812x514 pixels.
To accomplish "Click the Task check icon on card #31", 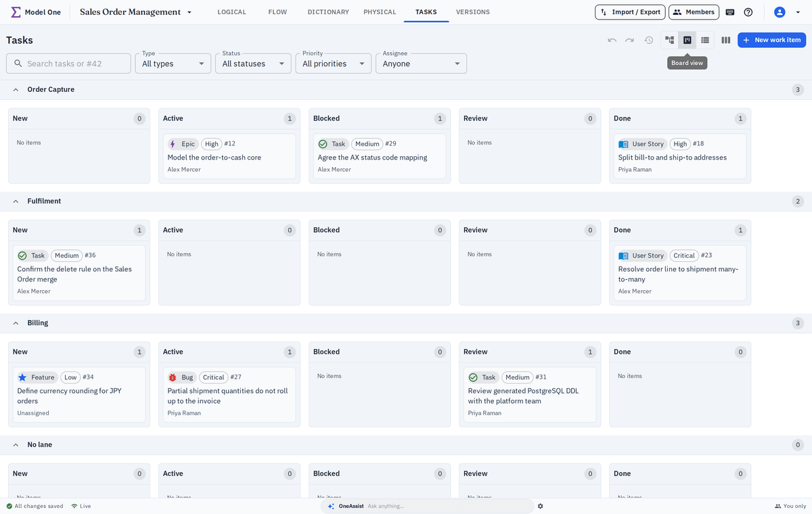I will pyautogui.click(x=473, y=377).
